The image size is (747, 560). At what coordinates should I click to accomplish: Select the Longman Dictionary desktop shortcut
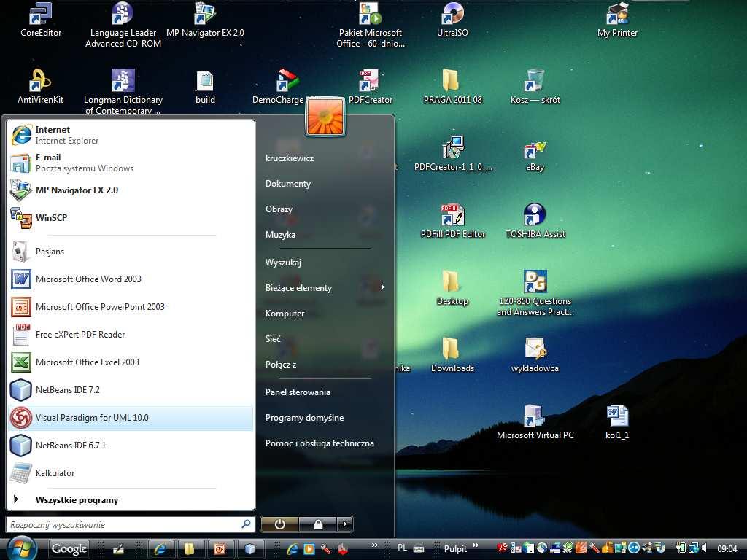click(x=123, y=91)
